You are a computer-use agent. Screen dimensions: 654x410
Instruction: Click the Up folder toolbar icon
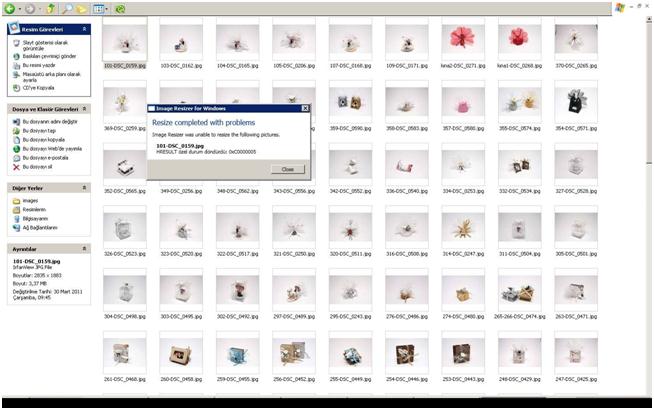click(52, 8)
